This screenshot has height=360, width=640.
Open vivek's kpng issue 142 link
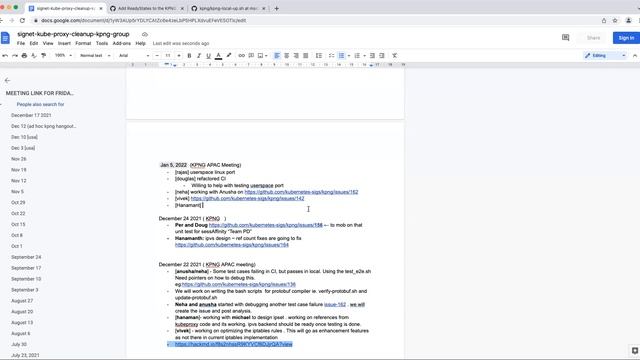[247, 198]
